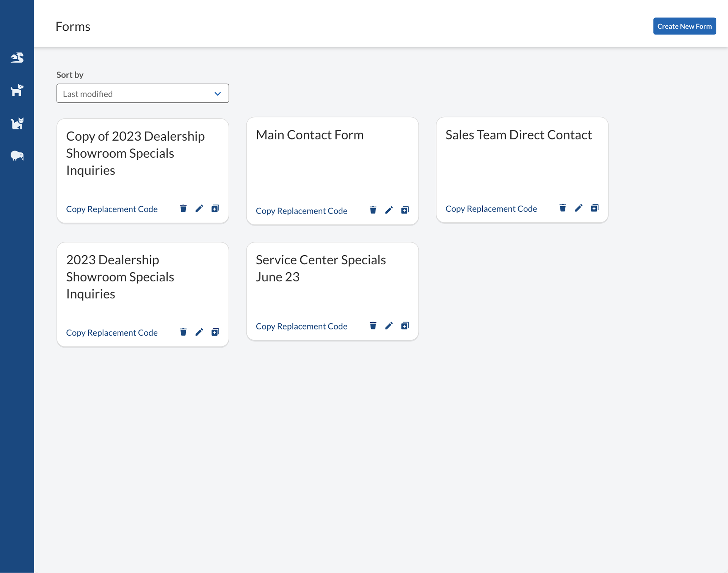728x573 pixels.
Task: Delete the 2023 Dealership Showroom Specials Inquiries form
Action: [183, 332]
